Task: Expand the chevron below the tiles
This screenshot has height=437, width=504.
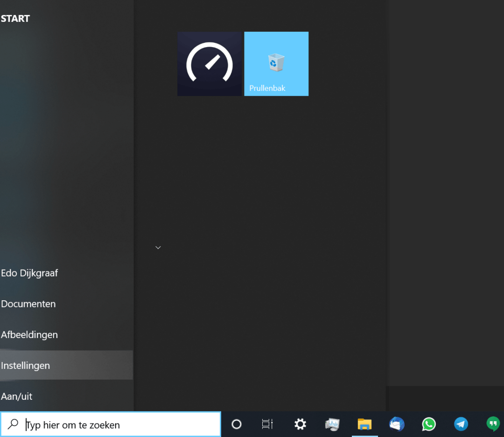Action: 158,248
